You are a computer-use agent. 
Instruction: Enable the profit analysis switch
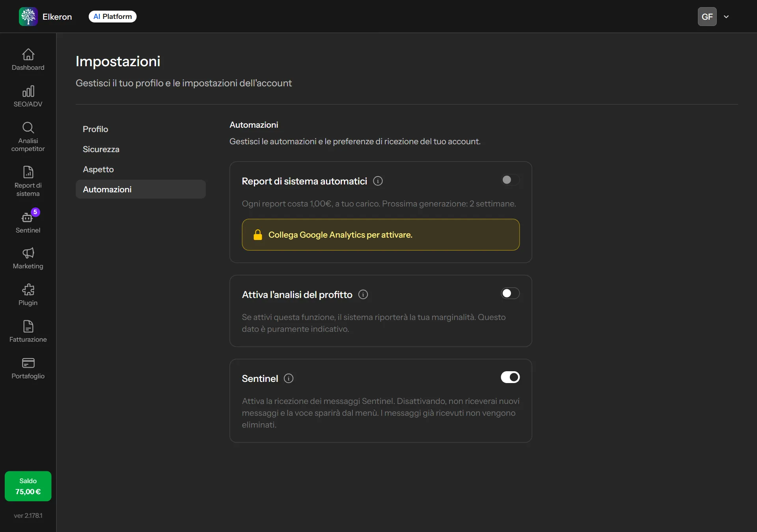click(x=510, y=293)
